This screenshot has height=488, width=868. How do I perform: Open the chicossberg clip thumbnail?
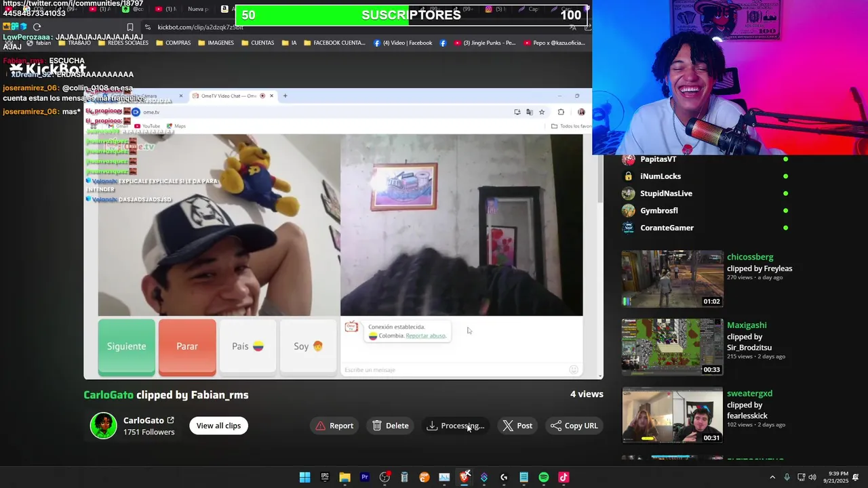pos(673,279)
